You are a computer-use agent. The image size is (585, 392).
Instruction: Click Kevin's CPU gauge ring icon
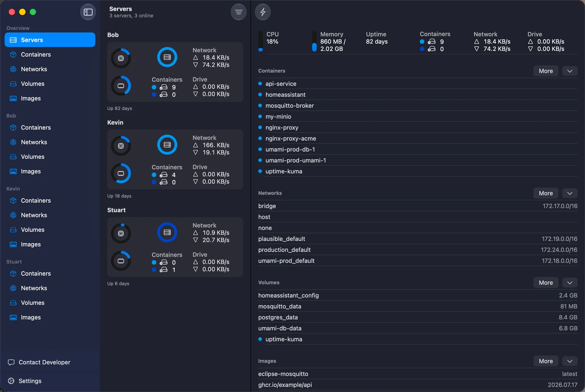coord(121,146)
